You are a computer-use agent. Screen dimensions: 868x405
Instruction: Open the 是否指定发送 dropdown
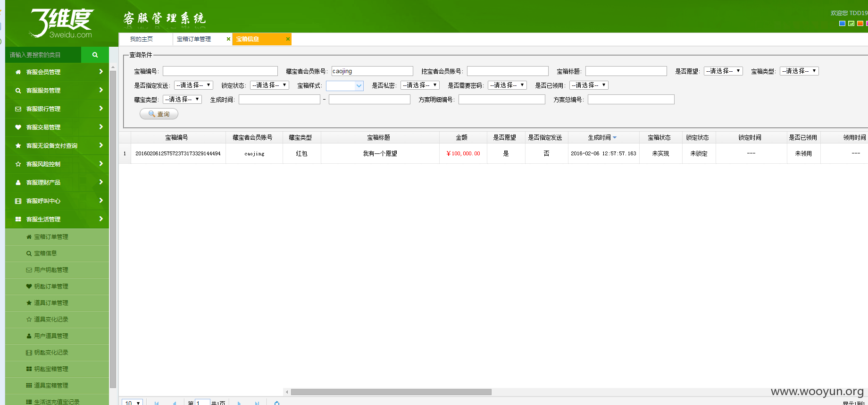coord(193,85)
